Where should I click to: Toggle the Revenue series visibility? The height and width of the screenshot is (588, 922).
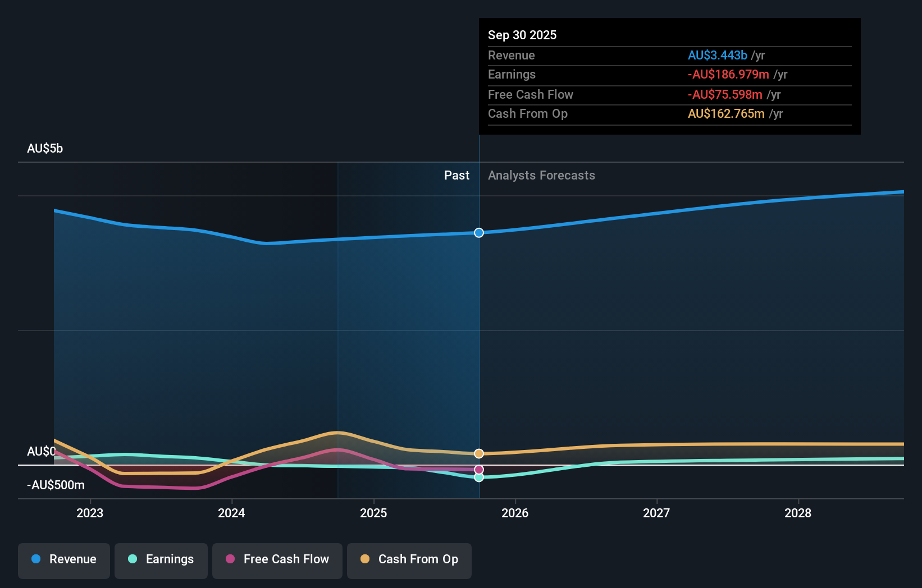(63, 559)
